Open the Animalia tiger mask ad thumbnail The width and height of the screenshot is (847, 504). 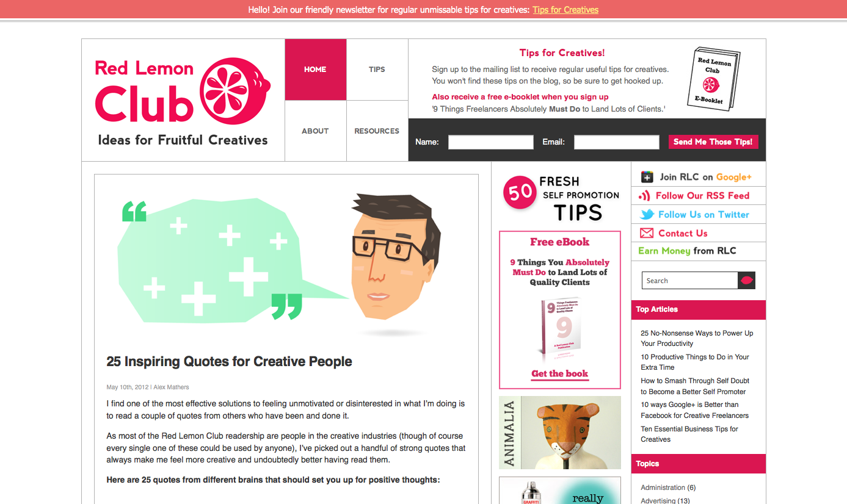[560, 433]
